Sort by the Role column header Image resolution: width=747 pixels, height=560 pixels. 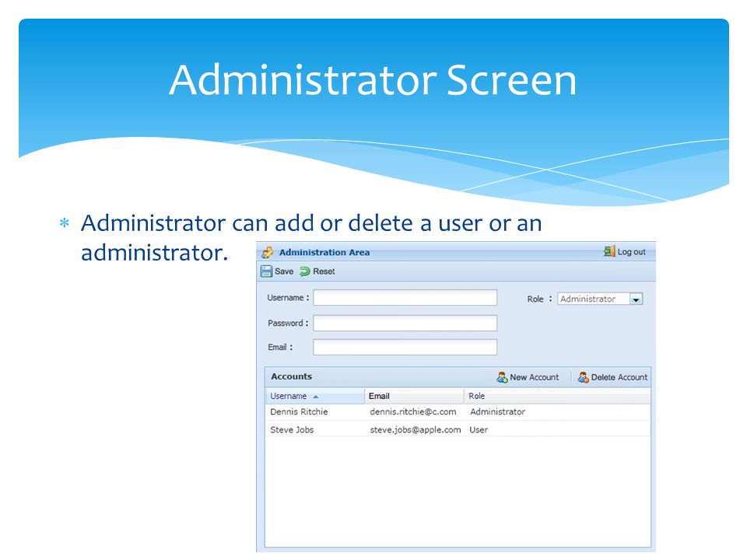pyautogui.click(x=557, y=396)
